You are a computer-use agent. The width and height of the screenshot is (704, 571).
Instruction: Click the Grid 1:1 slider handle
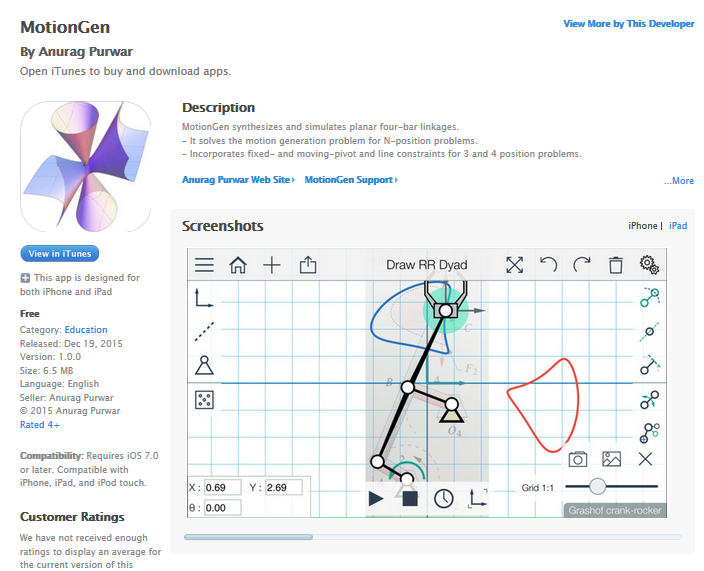coord(597,487)
